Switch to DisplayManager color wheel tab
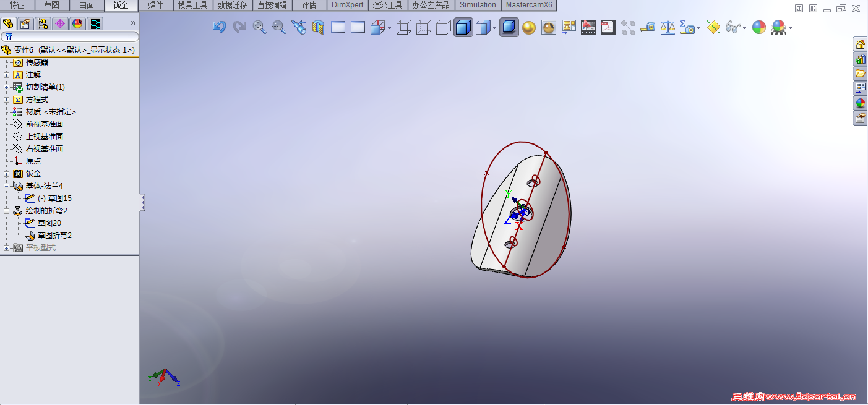 pyautogui.click(x=77, y=23)
